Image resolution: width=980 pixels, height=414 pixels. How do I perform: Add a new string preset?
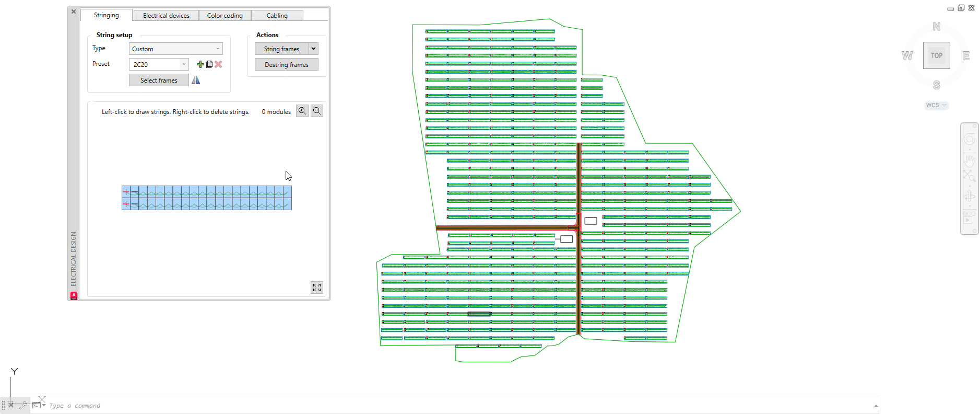(200, 64)
